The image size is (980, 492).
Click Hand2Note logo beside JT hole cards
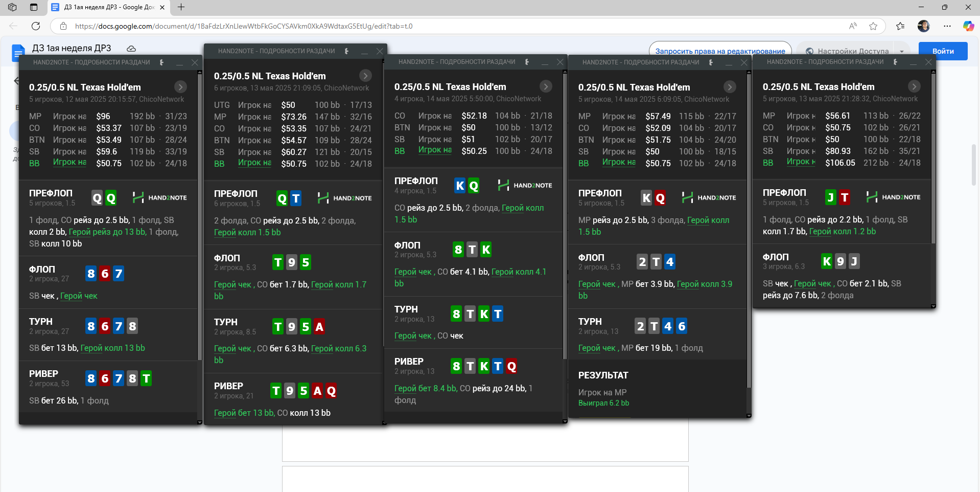(x=893, y=197)
